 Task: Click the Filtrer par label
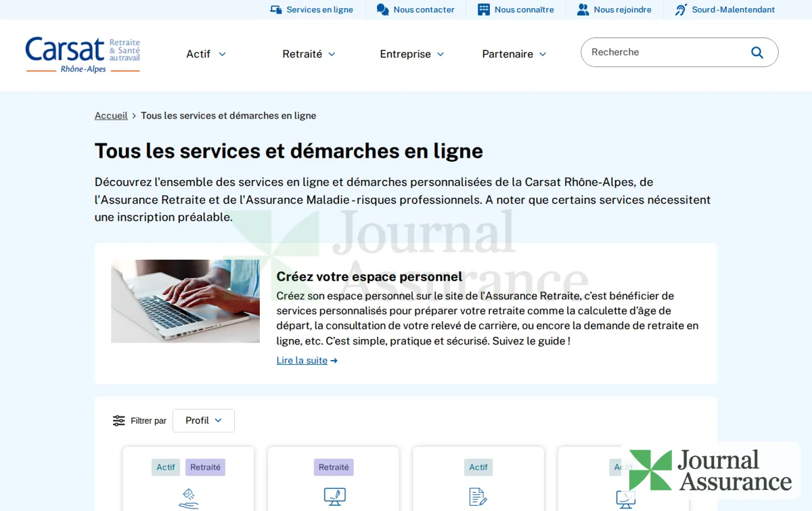click(148, 421)
